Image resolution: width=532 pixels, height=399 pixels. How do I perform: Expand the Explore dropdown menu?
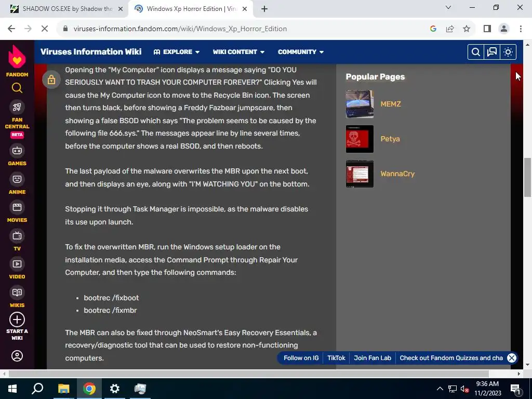tap(177, 52)
